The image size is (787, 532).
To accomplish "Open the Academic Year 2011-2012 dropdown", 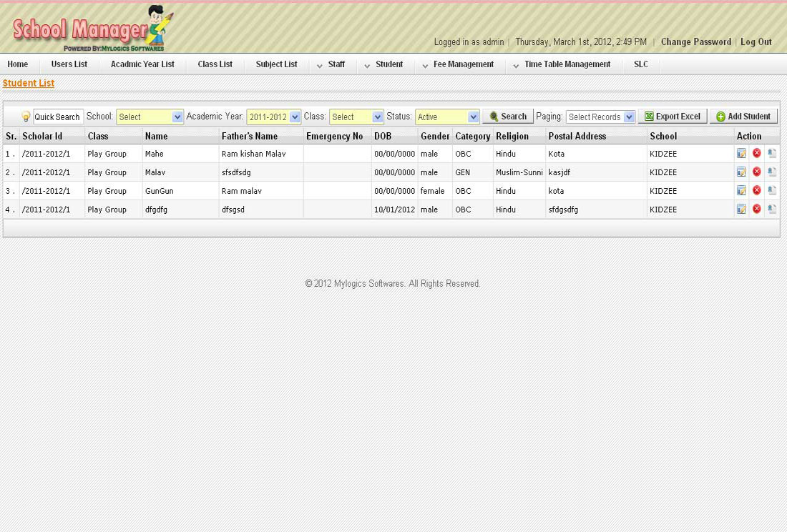I will [273, 117].
